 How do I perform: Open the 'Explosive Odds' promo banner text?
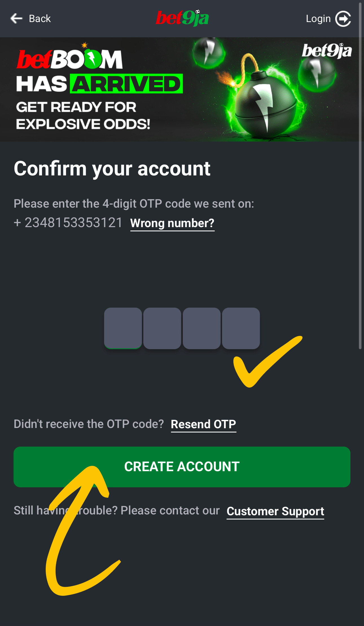[83, 115]
